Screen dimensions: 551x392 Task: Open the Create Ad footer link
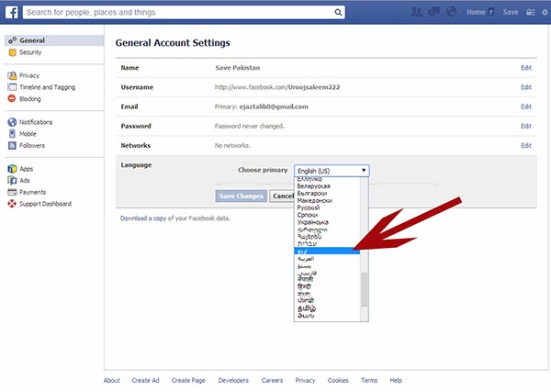pos(145,380)
